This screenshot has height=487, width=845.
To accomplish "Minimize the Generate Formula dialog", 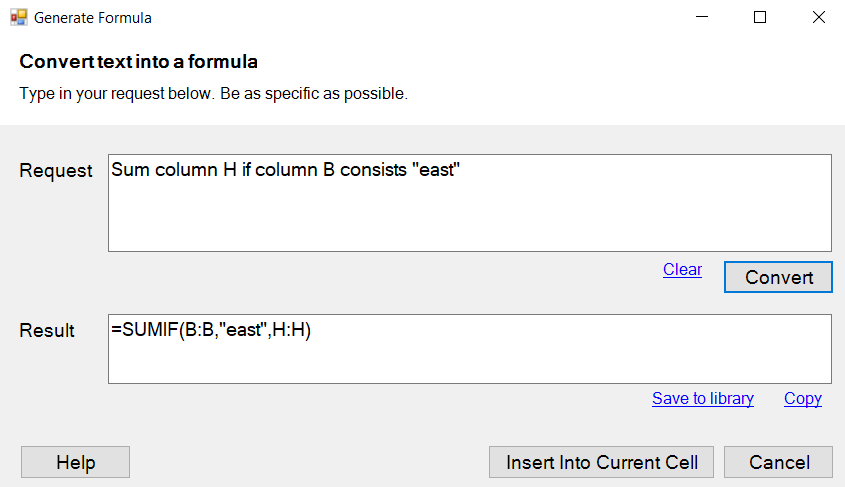I will tap(702, 17).
